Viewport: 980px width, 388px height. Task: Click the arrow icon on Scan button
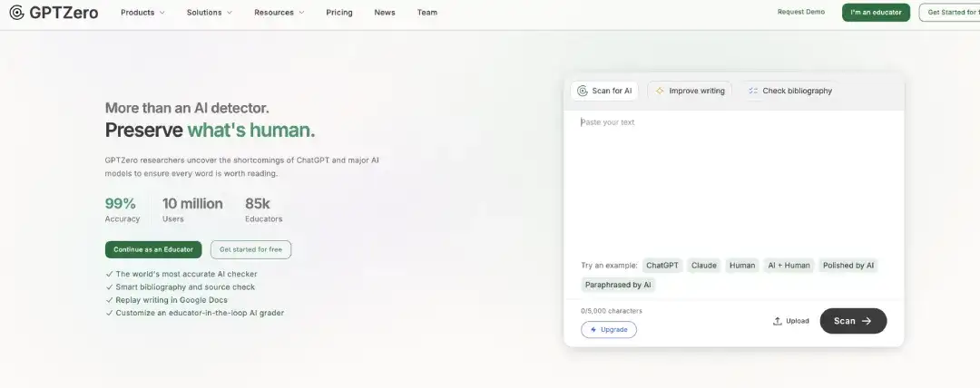click(x=867, y=321)
